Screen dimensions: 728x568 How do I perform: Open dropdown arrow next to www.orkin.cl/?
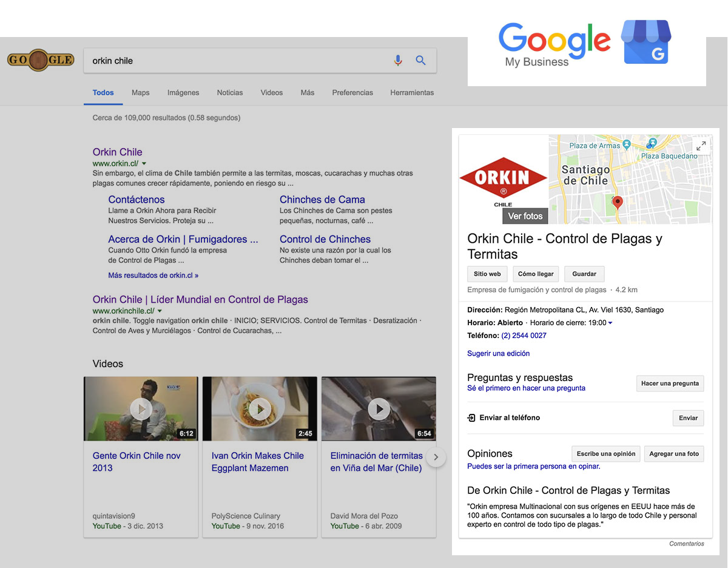(144, 164)
